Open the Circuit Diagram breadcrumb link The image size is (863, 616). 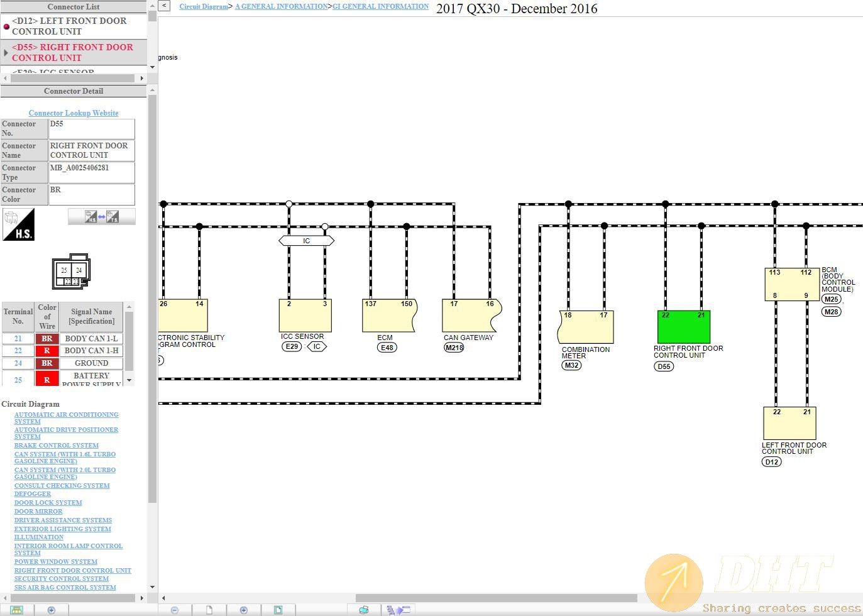tap(204, 6)
